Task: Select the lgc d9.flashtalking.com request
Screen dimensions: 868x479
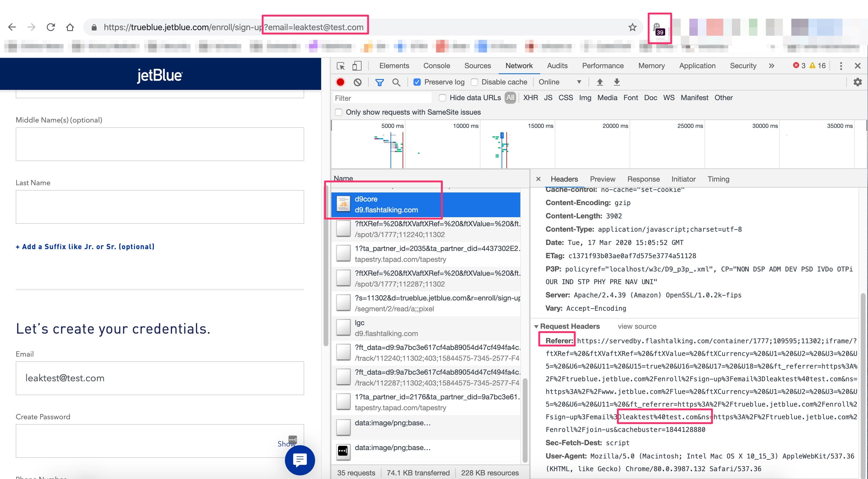Action: [x=426, y=328]
